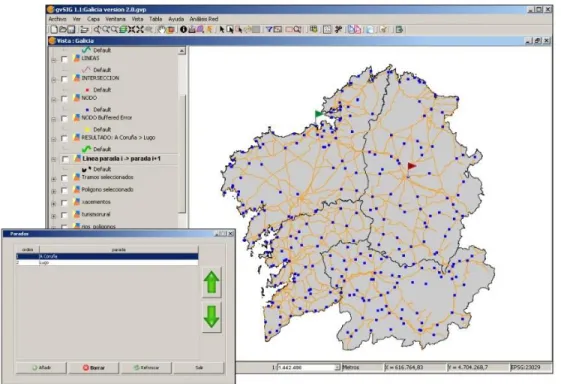Toggle RESULTADO: A Coruña > Lugo checkbox
The image size is (561, 384).
pyautogui.click(x=64, y=138)
